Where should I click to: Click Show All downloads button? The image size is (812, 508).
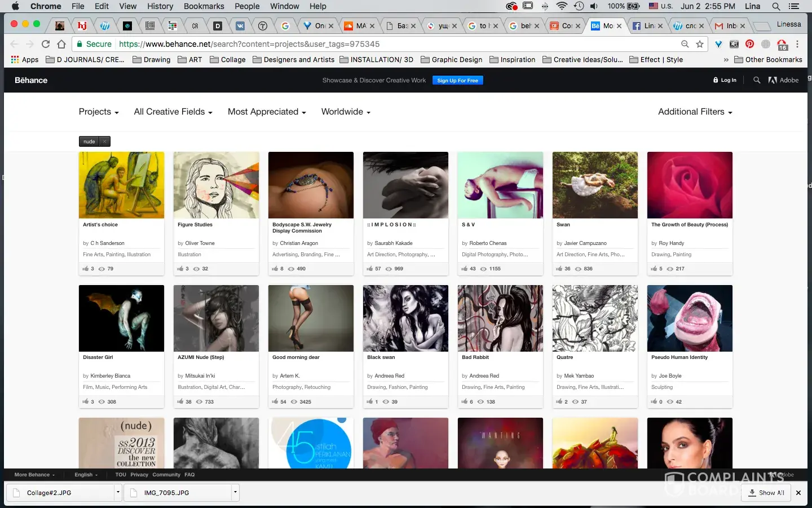point(766,493)
